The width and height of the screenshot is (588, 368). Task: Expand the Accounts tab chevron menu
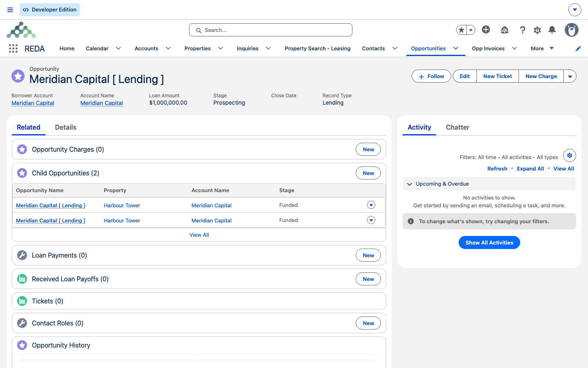tap(168, 48)
